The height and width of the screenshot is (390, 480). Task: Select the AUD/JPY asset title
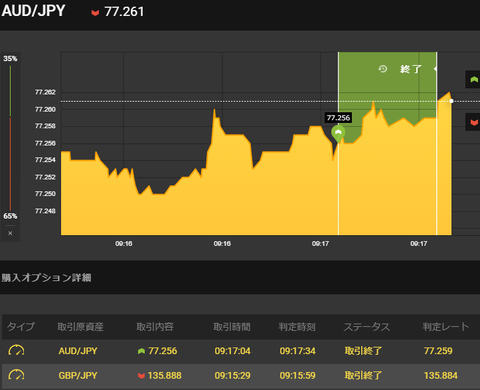pos(33,11)
